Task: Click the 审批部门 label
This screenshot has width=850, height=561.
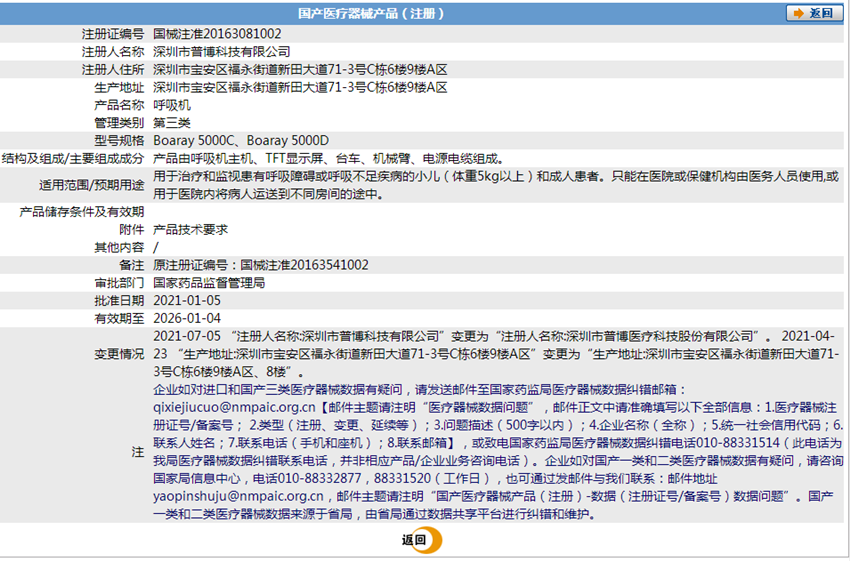Action: click(119, 282)
